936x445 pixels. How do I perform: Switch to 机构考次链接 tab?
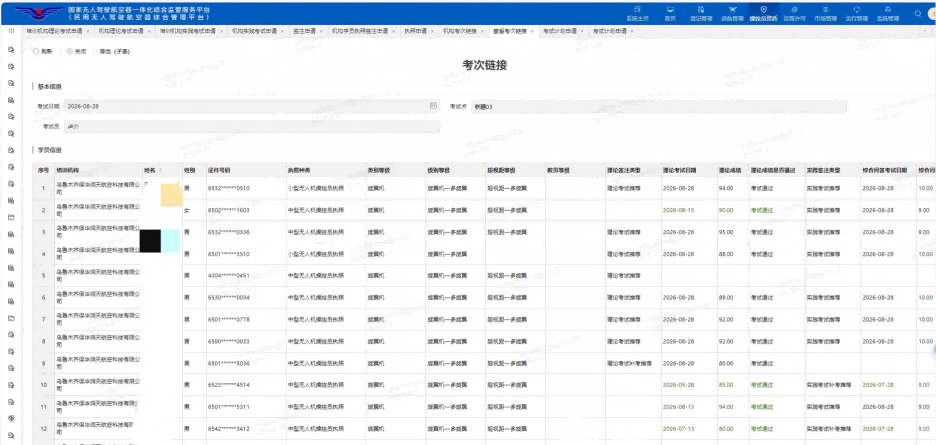[460, 31]
